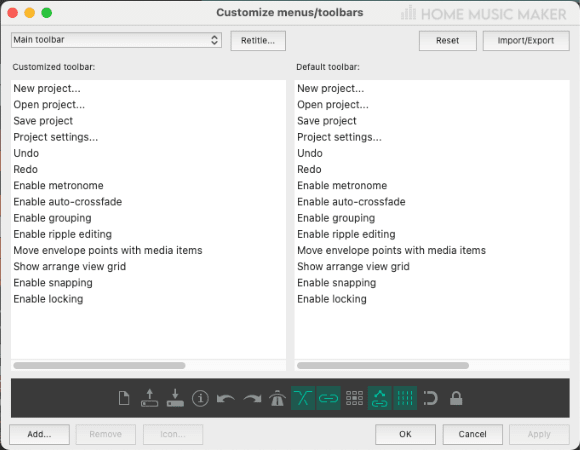
Task: Open the Import/Export button
Action: click(x=526, y=40)
